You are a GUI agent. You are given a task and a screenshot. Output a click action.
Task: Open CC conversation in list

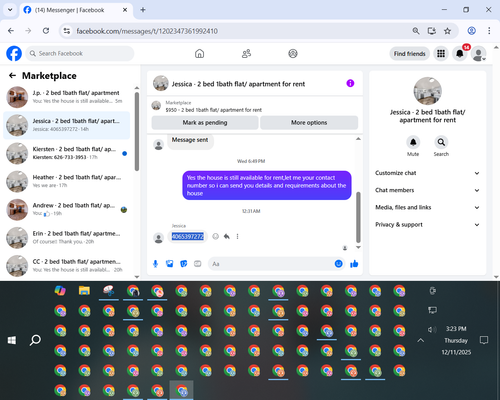(x=67, y=266)
